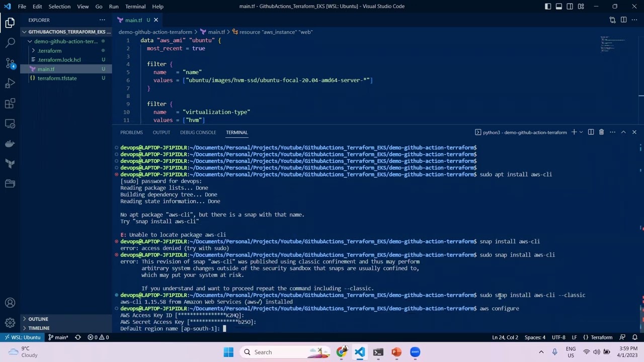Select resource "aws_instance" "web" breadcrumb
Screen dimensions: 644x362
272,32
